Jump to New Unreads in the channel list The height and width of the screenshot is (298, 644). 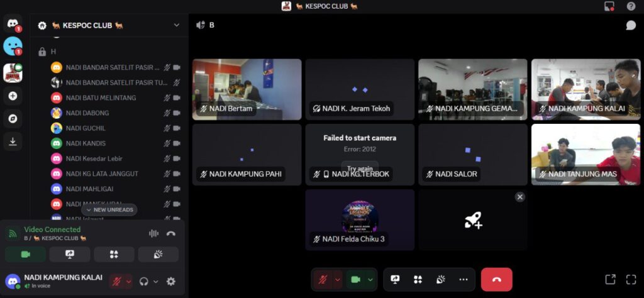[x=109, y=209]
